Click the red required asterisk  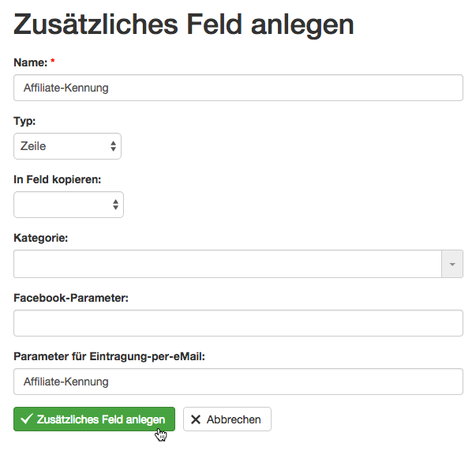click(x=53, y=61)
